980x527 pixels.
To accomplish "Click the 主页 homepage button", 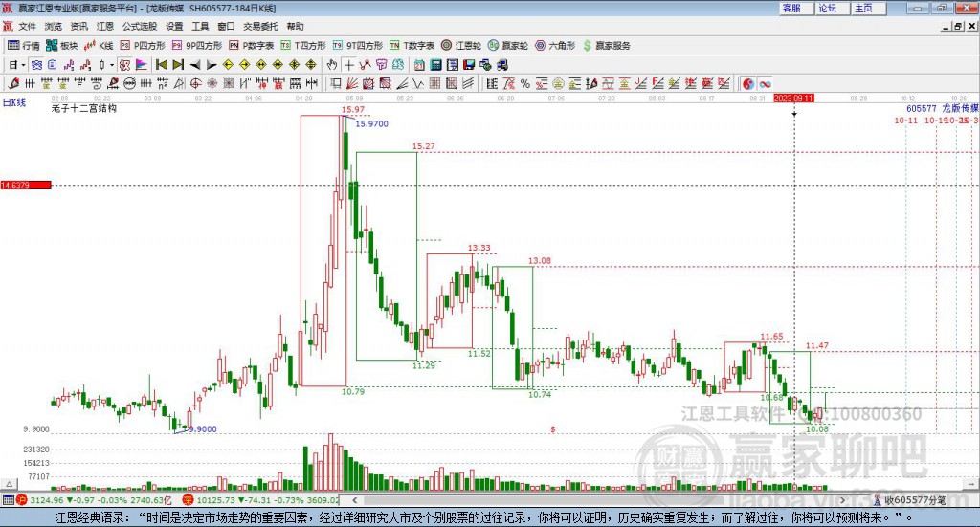I will click(869, 8).
